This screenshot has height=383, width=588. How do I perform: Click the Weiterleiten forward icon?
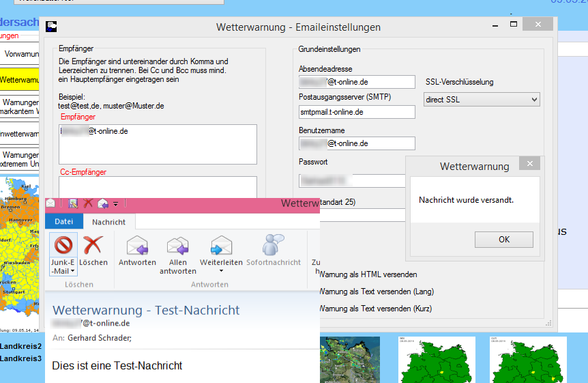[x=221, y=246]
